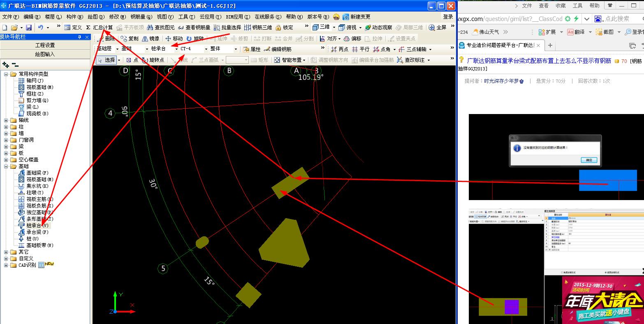
Task: Select 桩承台(V) in the tree
Action: pos(37,226)
